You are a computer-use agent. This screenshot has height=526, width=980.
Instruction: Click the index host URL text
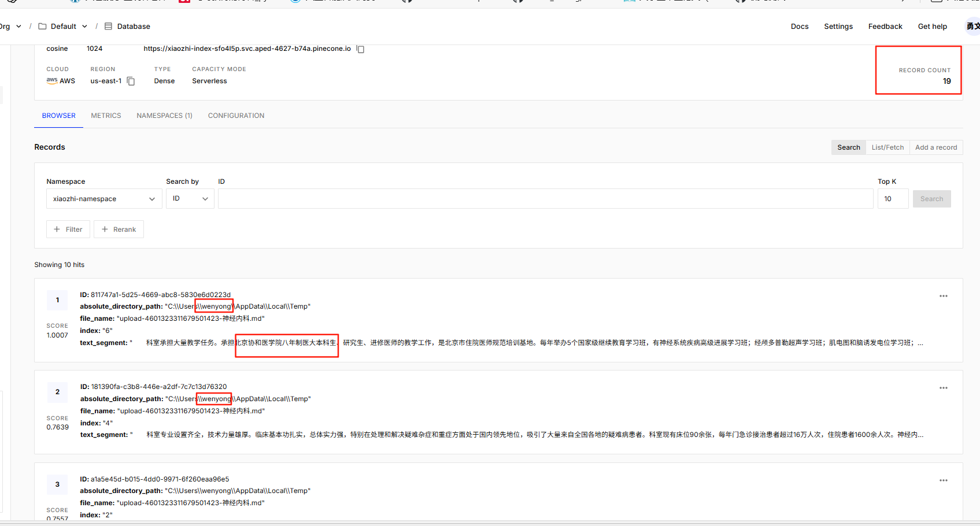[247, 49]
